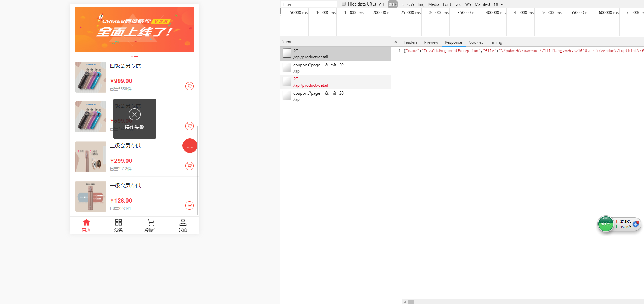The height and width of the screenshot is (304, 644).
Task: Select the first 27 /api/product/detail request
Action: coord(335,54)
